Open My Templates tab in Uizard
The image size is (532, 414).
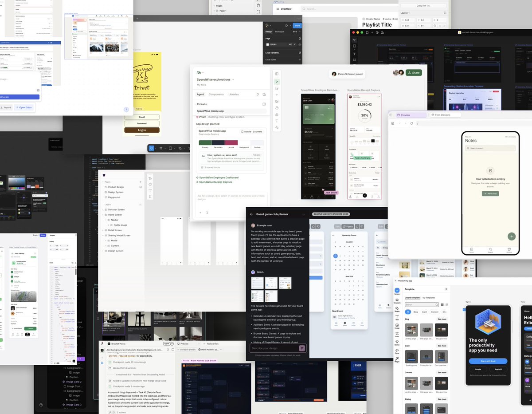point(429,298)
